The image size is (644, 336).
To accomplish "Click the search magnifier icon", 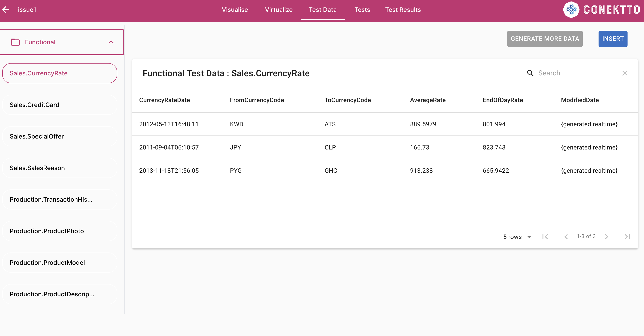I will (530, 73).
